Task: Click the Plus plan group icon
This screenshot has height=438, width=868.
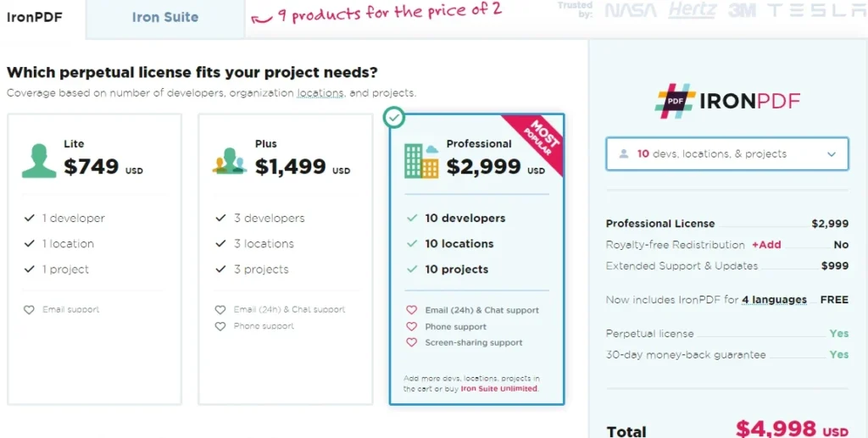Action: click(230, 160)
